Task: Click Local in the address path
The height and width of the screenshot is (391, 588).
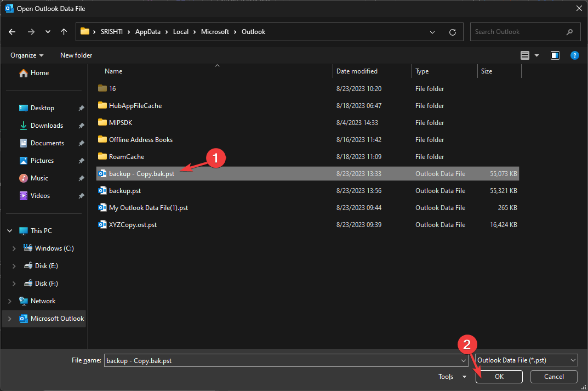Action: pyautogui.click(x=181, y=32)
